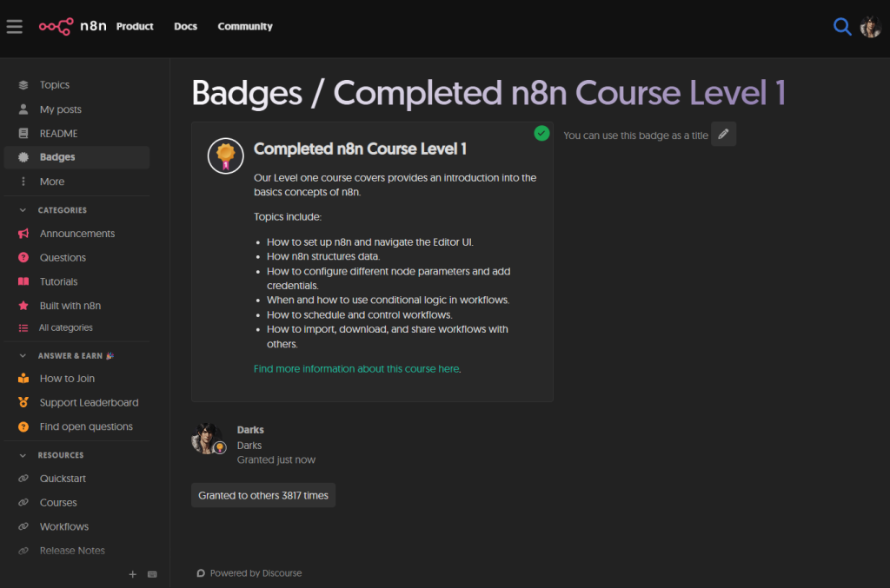This screenshot has height=588, width=890.
Task: Click the plus icon in sidebar footer
Action: (x=133, y=574)
